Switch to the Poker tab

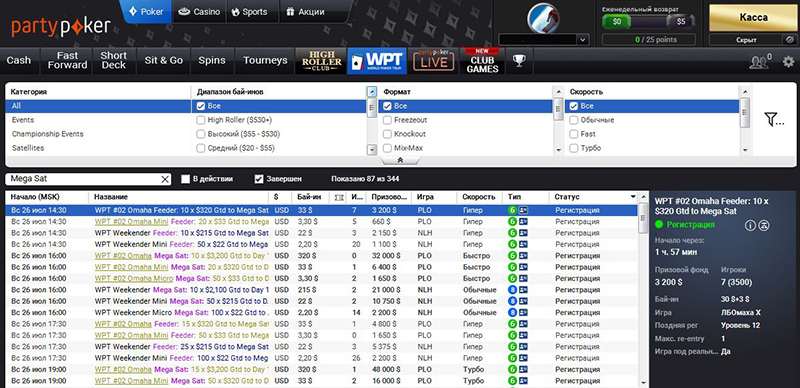coord(146,11)
